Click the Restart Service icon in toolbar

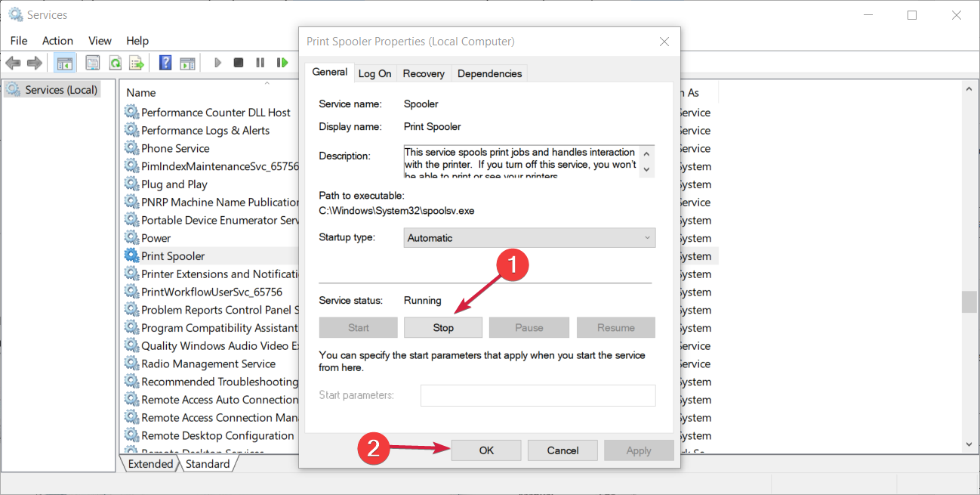282,63
